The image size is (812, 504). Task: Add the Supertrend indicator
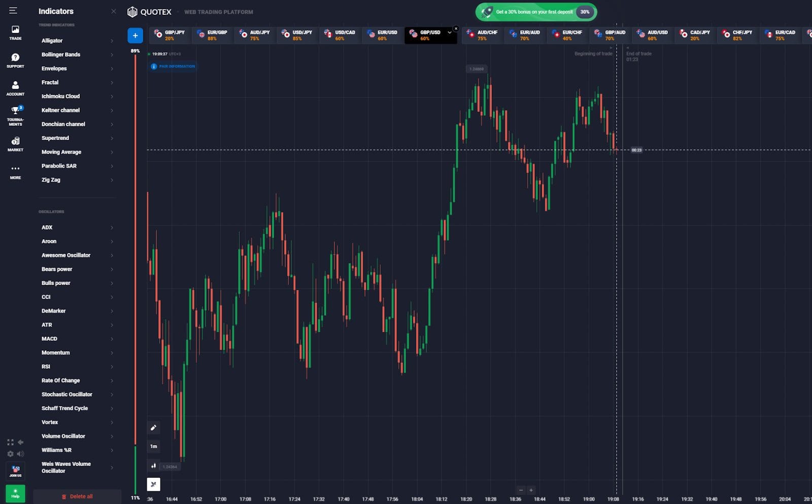click(x=77, y=138)
